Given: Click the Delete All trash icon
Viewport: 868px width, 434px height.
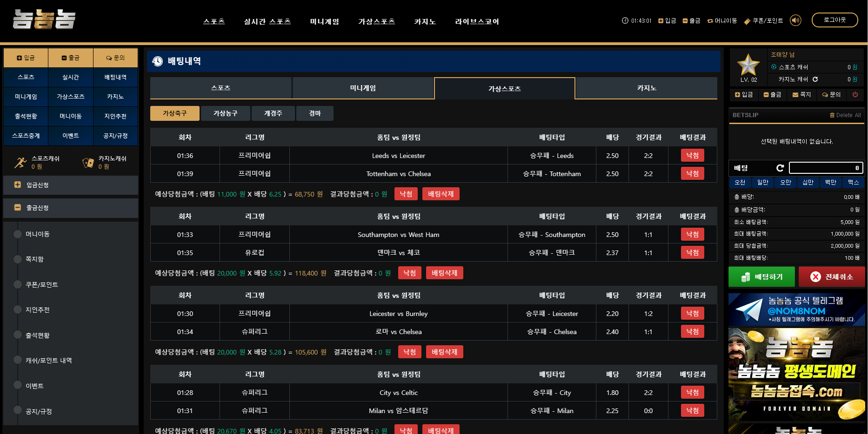Looking at the screenshot, I should tap(832, 115).
